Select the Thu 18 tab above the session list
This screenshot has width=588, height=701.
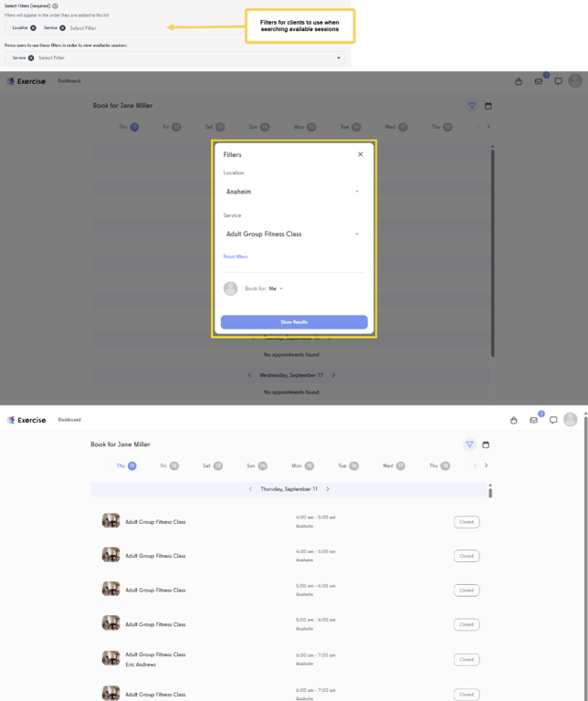(439, 466)
